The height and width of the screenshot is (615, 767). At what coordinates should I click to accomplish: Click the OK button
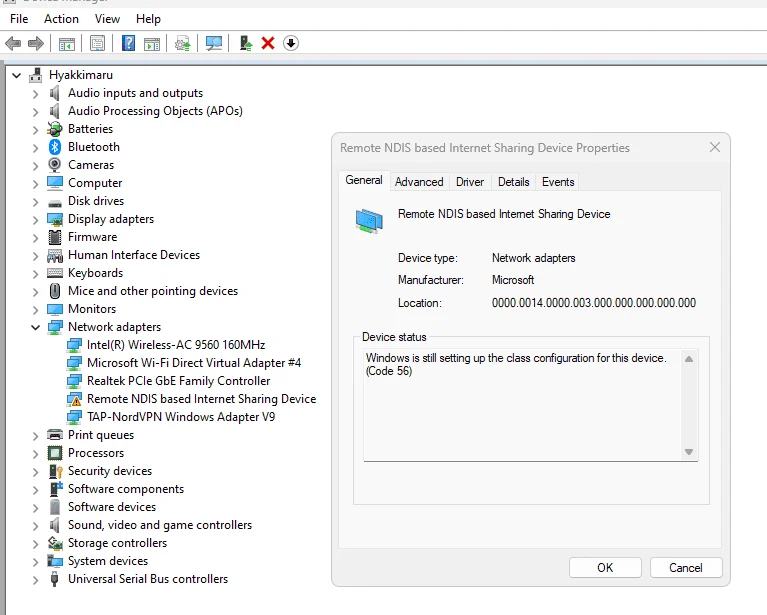pos(605,568)
